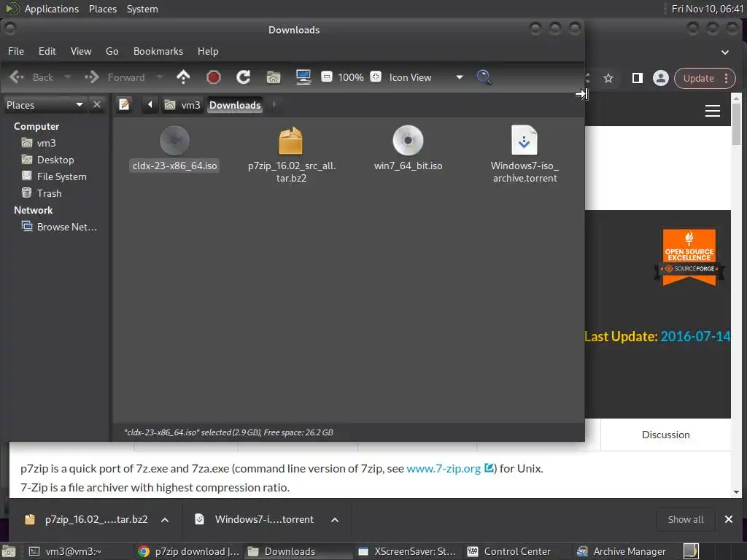This screenshot has height=560, width=747.
Task: Click the Back navigation button
Action: point(31,77)
